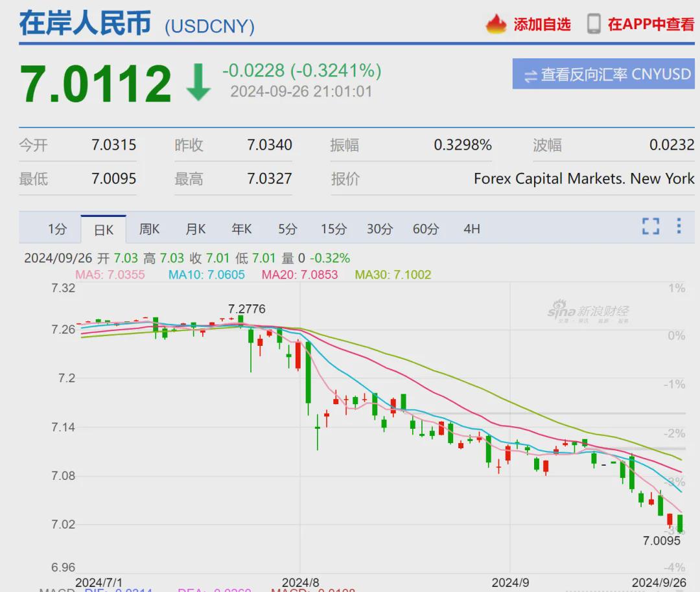The image size is (700, 592).
Task: Click 添加自选 to add to watchlist
Action: (542, 25)
